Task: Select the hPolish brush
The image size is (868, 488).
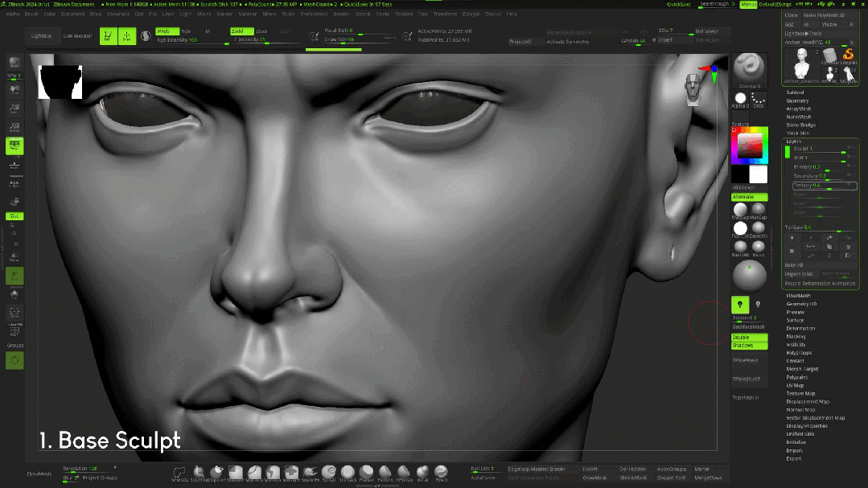Action: (404, 473)
